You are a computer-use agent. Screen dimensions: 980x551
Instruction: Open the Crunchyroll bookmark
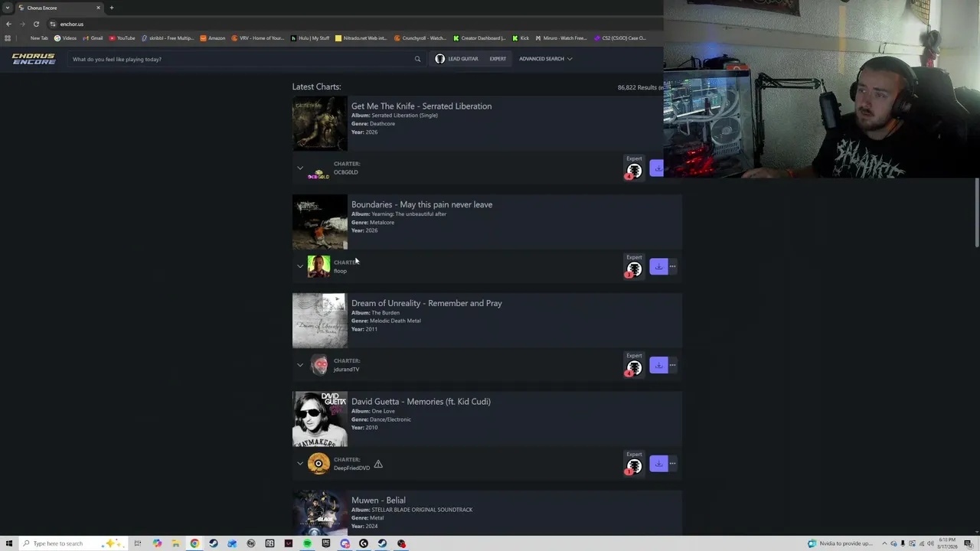420,38
